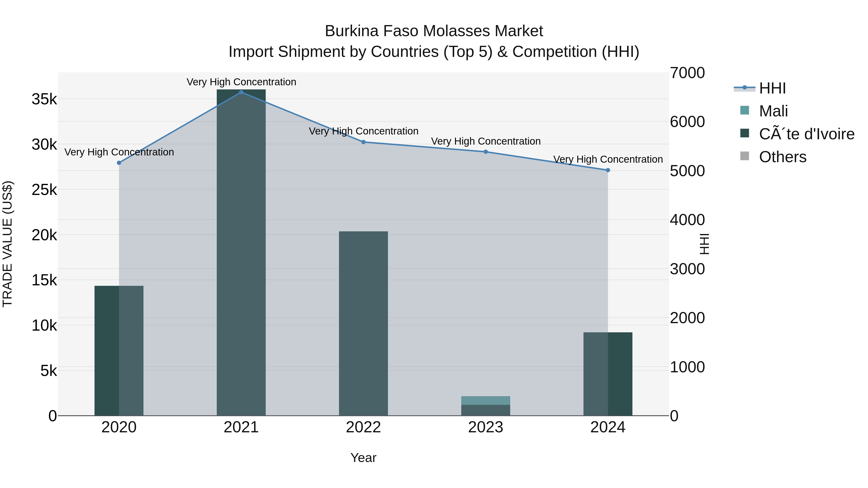This screenshot has width=868, height=488.
Task: Click the Mali teal color swatch
Action: coord(744,110)
